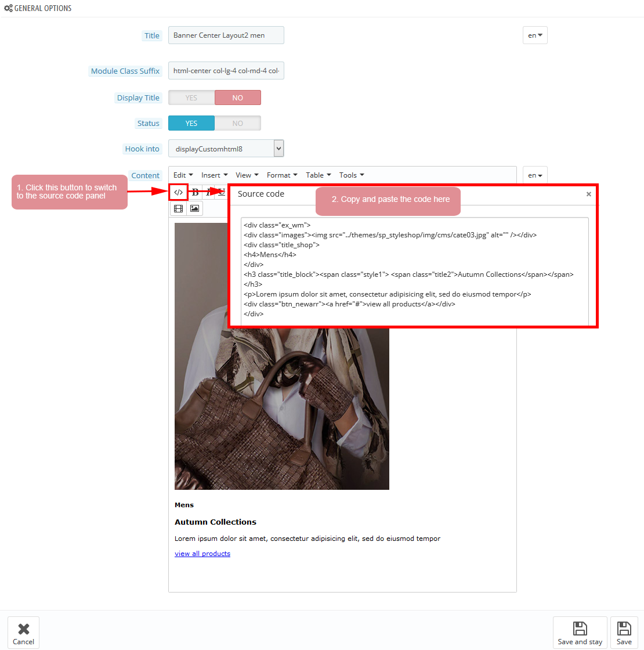644x650 pixels.
Task: Open the Content language dropdown
Action: (x=535, y=175)
